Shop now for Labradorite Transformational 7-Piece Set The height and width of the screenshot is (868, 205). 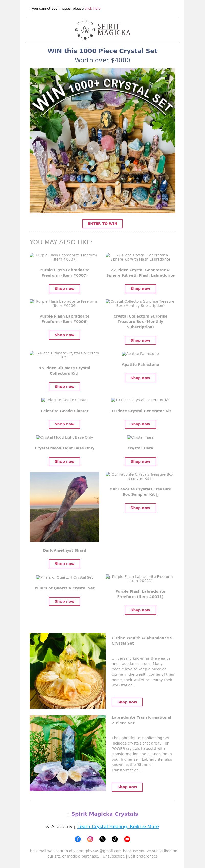127,787
